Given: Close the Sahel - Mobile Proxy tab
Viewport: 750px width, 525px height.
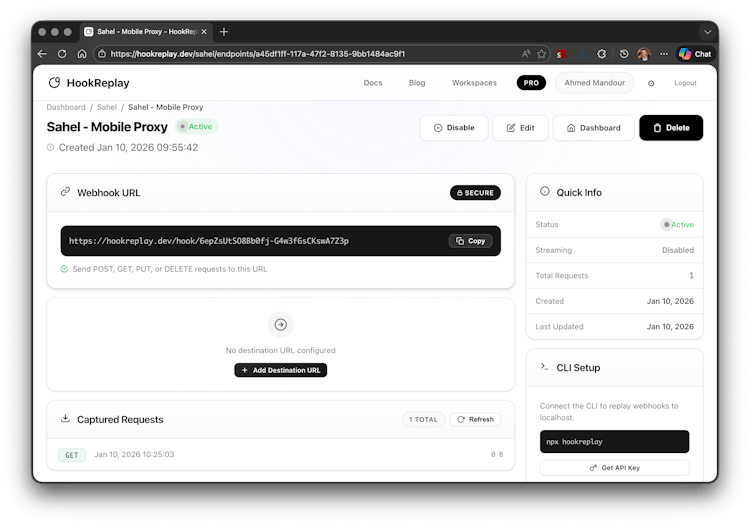Looking at the screenshot, I should pyautogui.click(x=205, y=31).
